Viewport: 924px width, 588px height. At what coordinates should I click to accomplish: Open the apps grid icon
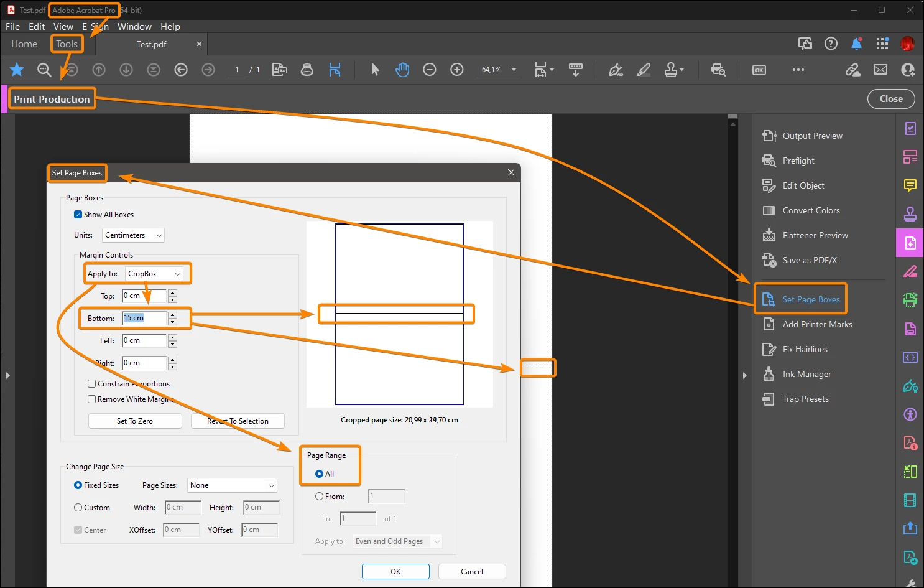pyautogui.click(x=882, y=44)
